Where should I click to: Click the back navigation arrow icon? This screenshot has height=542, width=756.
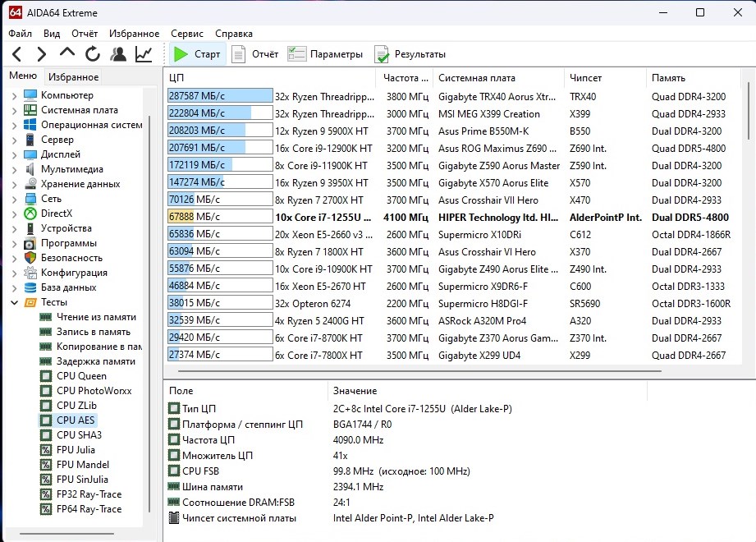[17, 55]
